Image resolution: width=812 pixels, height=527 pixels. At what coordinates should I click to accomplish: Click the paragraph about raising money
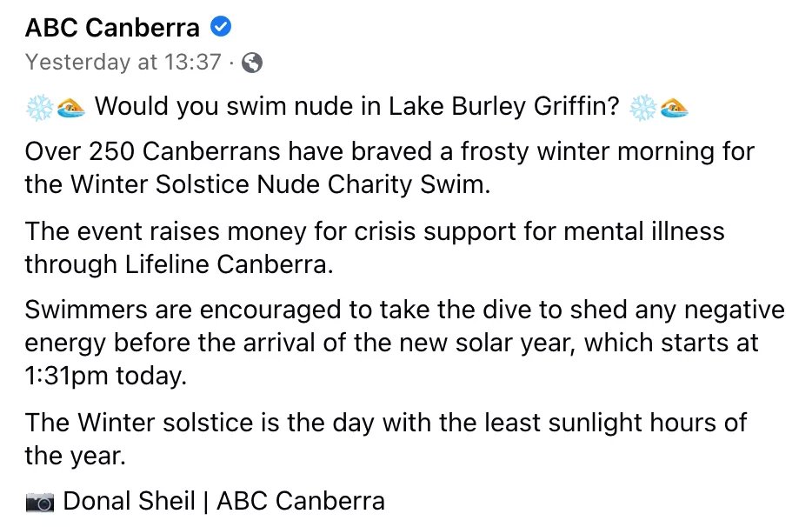click(x=375, y=248)
